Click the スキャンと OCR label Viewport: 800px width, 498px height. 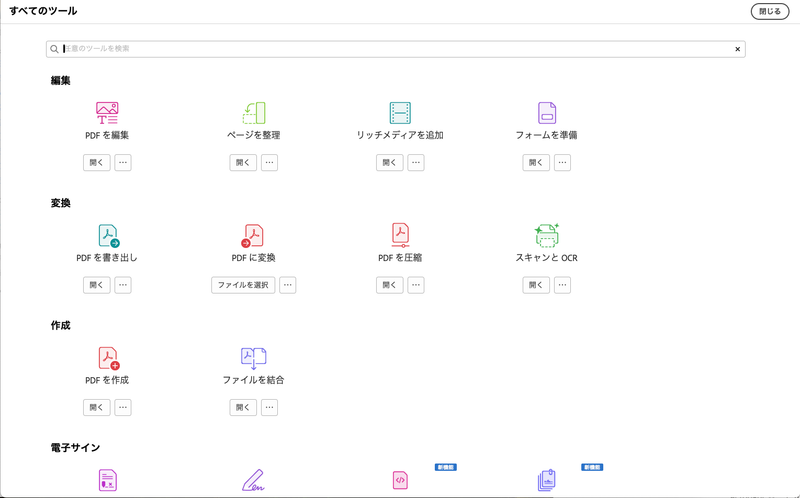tap(546, 258)
